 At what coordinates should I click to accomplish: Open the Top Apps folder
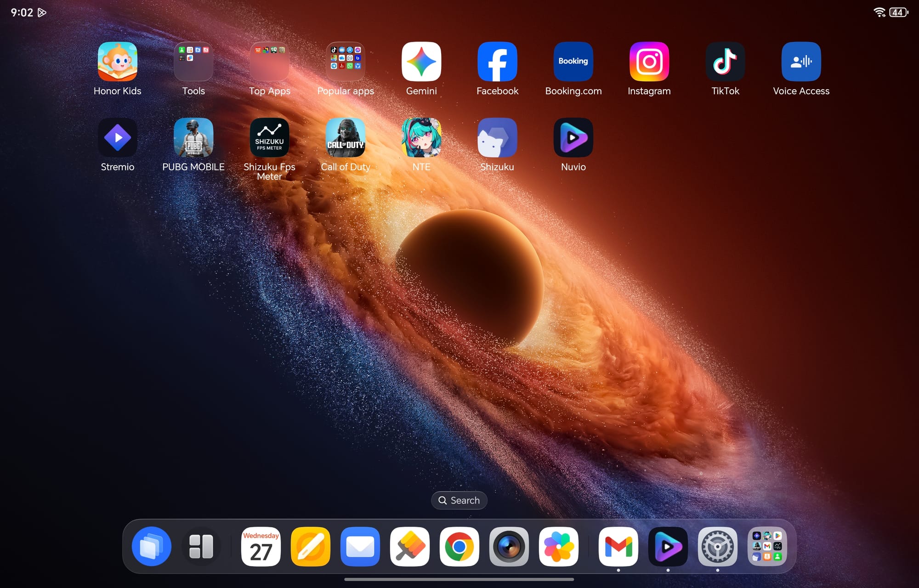click(x=269, y=62)
